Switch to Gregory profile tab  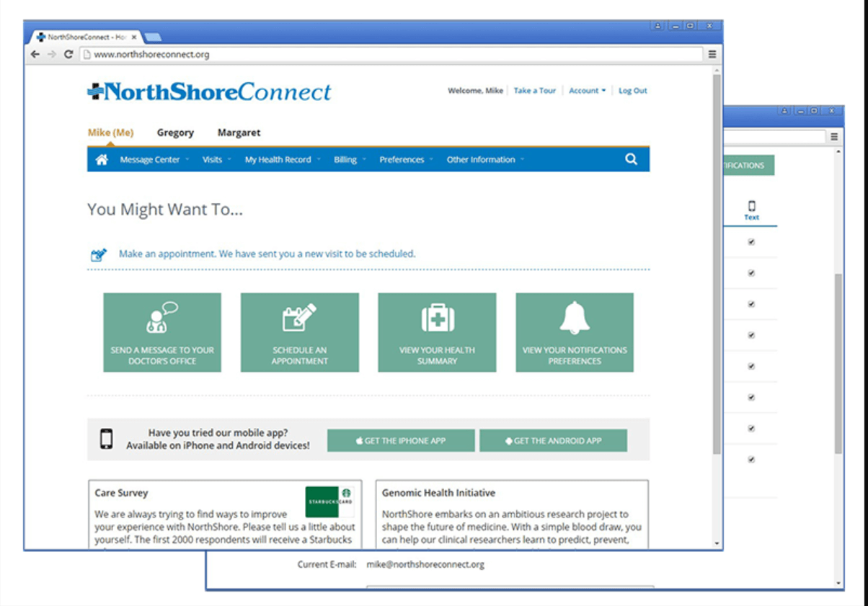(x=175, y=133)
